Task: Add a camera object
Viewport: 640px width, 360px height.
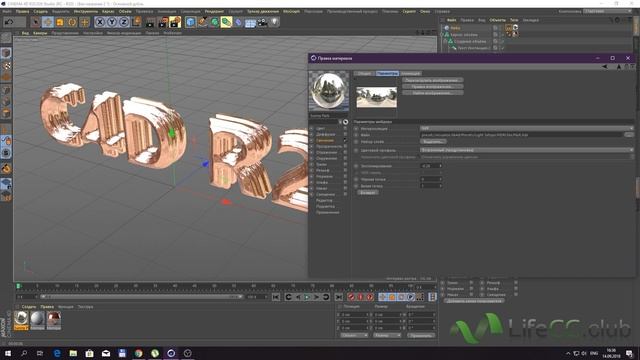Action: click(x=262, y=22)
